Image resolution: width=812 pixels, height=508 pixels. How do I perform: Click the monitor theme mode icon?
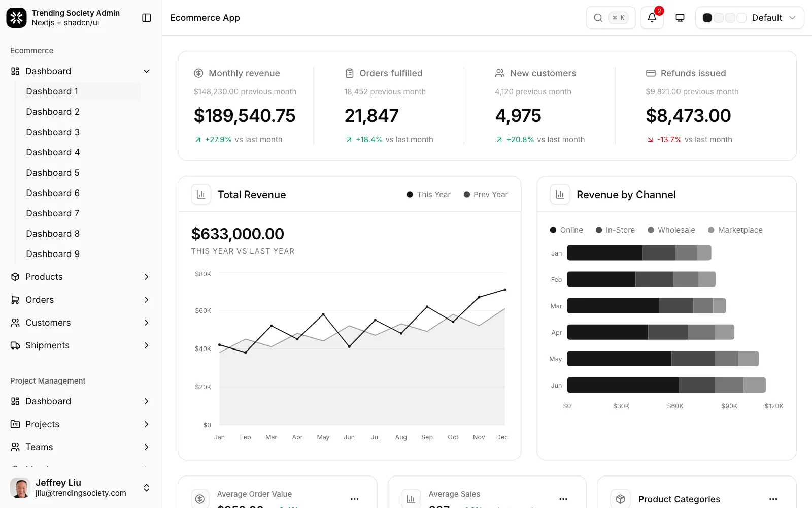[x=680, y=18]
